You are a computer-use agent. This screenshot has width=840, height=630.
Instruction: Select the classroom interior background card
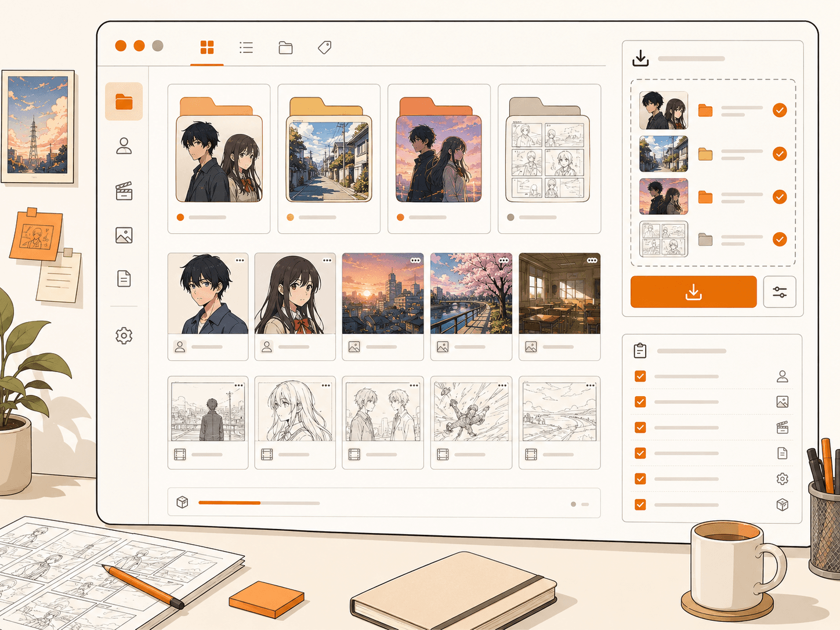click(559, 306)
